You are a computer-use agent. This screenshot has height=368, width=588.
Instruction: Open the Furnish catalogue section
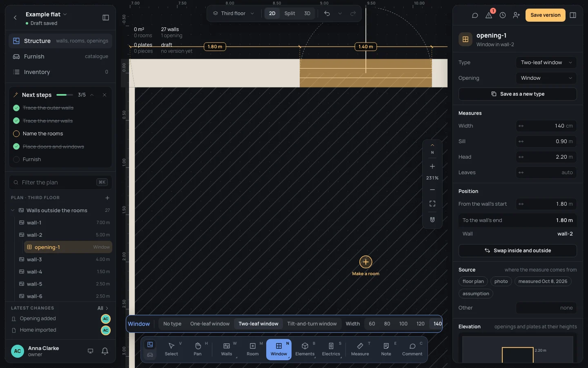pyautogui.click(x=60, y=56)
